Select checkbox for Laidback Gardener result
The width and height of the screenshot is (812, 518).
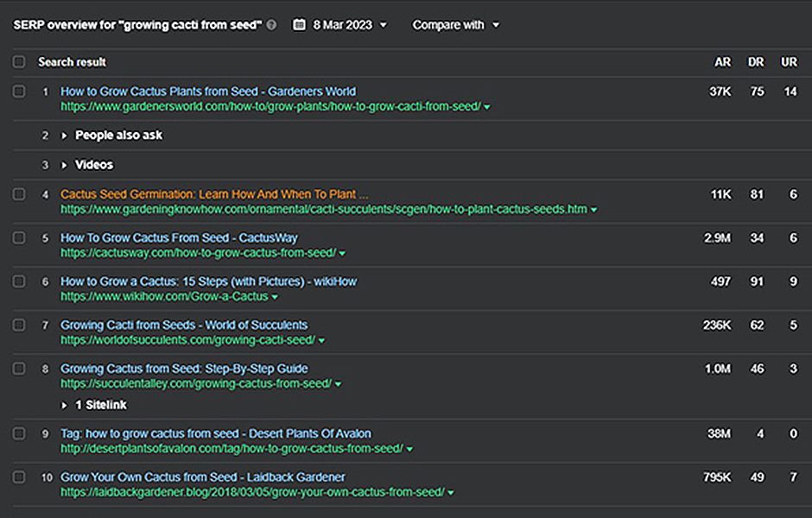19,477
